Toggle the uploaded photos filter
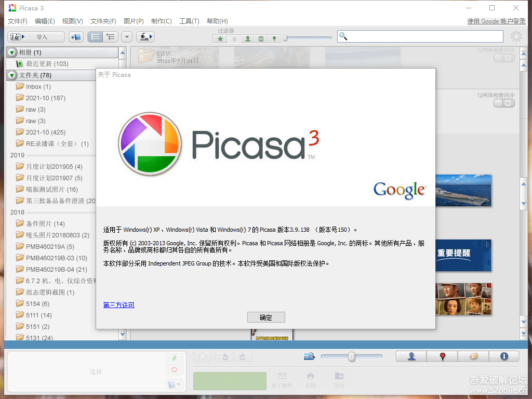This screenshot has height=399, width=532. click(234, 38)
